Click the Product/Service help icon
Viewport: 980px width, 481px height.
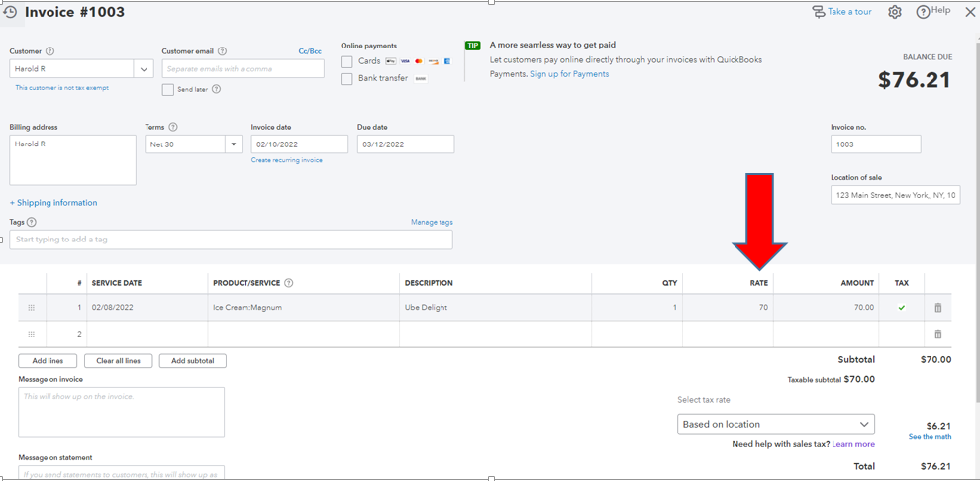(289, 283)
